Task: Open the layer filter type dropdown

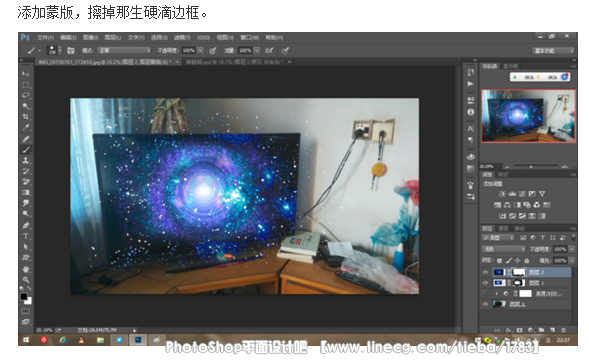Action: point(498,237)
